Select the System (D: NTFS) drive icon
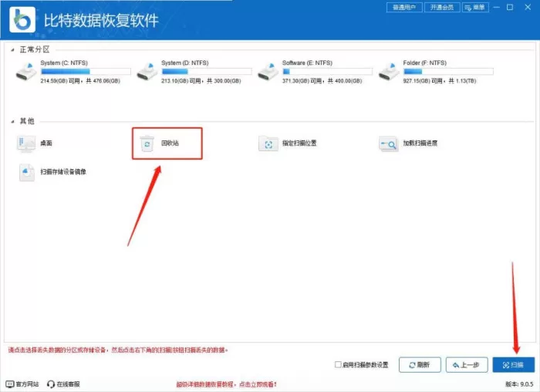Viewport: 540px width, 392px height. click(x=147, y=71)
